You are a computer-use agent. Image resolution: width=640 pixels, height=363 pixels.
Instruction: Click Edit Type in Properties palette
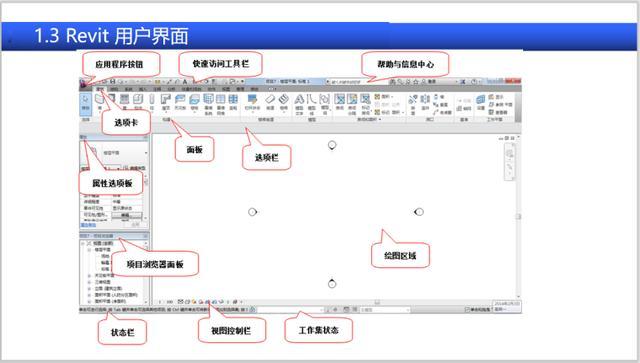[x=135, y=168]
